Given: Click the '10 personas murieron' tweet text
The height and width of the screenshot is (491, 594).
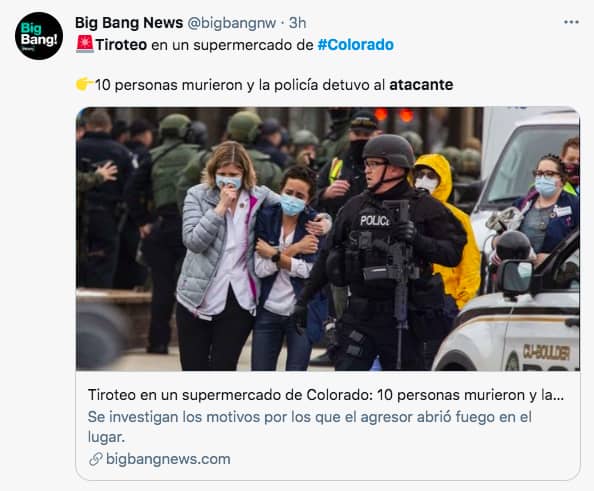Looking at the screenshot, I should click(x=169, y=85).
